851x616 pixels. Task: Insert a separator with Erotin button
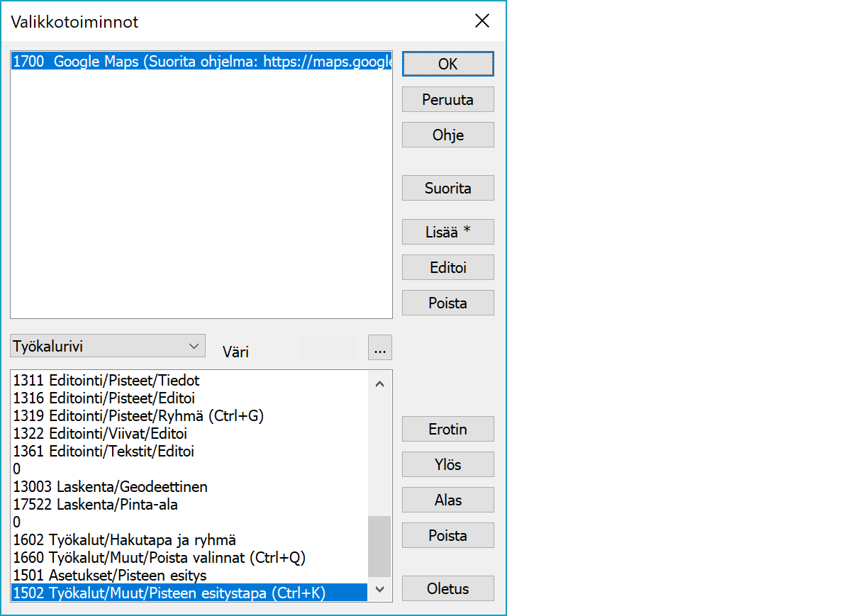tap(447, 430)
